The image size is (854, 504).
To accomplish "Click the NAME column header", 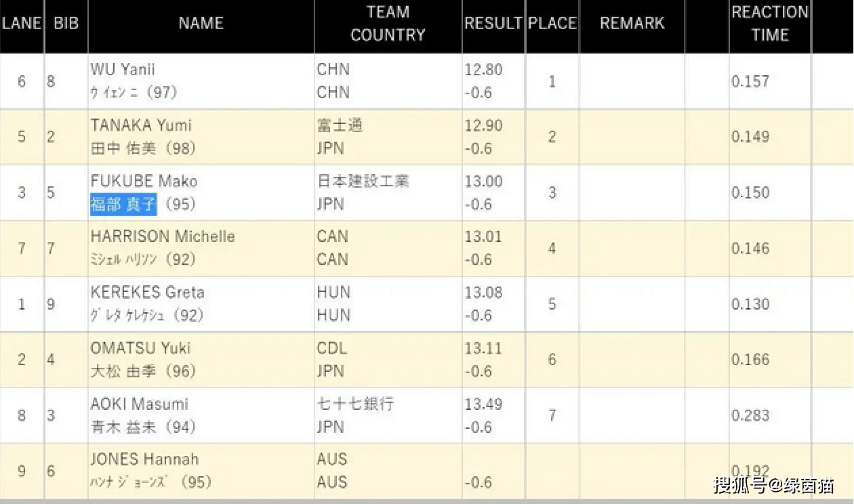I will [201, 23].
